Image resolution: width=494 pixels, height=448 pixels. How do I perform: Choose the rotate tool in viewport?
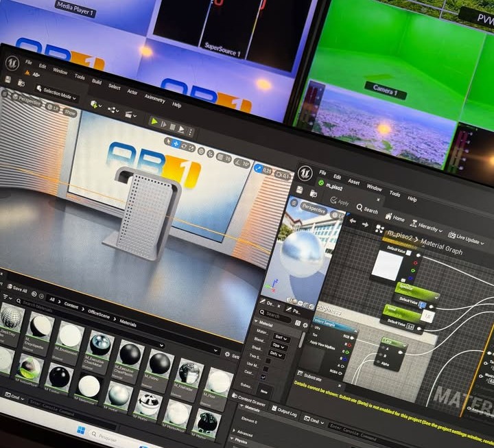tap(184, 146)
